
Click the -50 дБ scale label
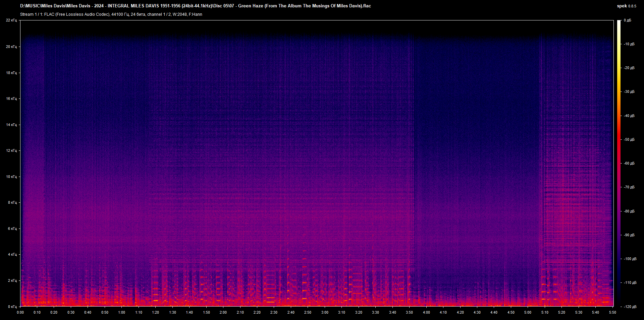629,140
